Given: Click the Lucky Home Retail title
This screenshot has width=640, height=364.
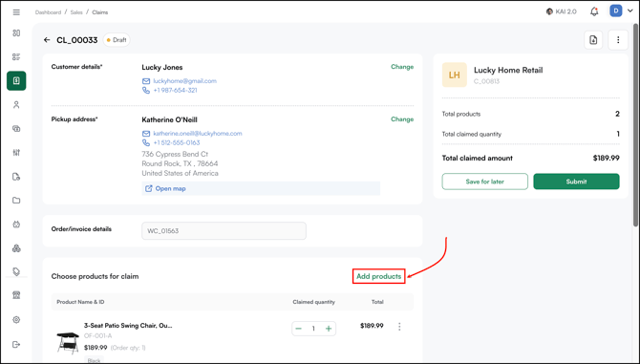Looking at the screenshot, I should click(x=508, y=70).
